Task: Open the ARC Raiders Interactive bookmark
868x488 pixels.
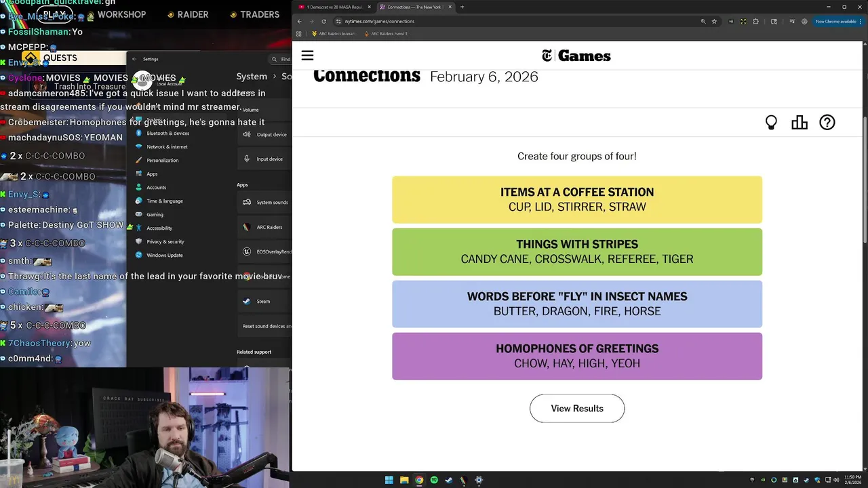Action: point(334,33)
